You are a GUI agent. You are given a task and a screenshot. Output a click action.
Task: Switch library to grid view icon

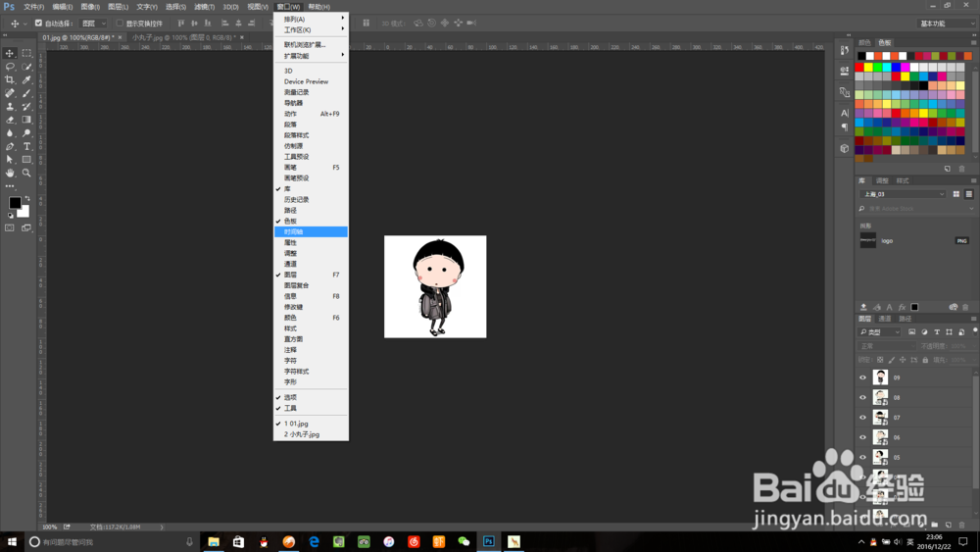point(956,194)
